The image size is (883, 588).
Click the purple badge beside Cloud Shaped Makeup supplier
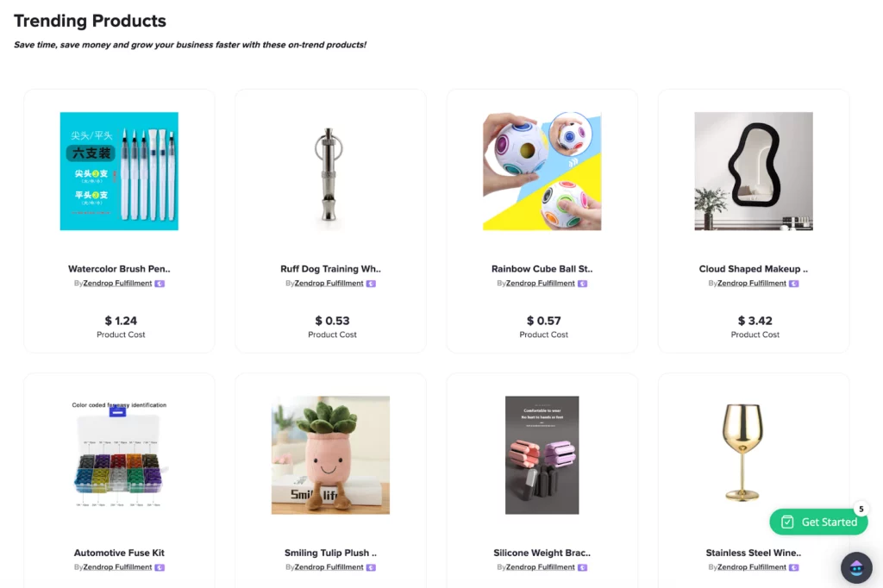click(794, 284)
